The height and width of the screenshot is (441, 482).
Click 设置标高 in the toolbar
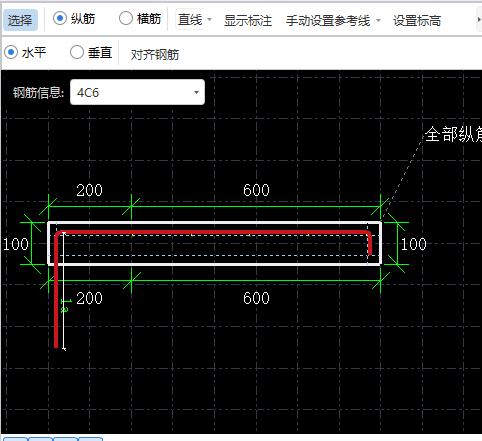point(417,21)
